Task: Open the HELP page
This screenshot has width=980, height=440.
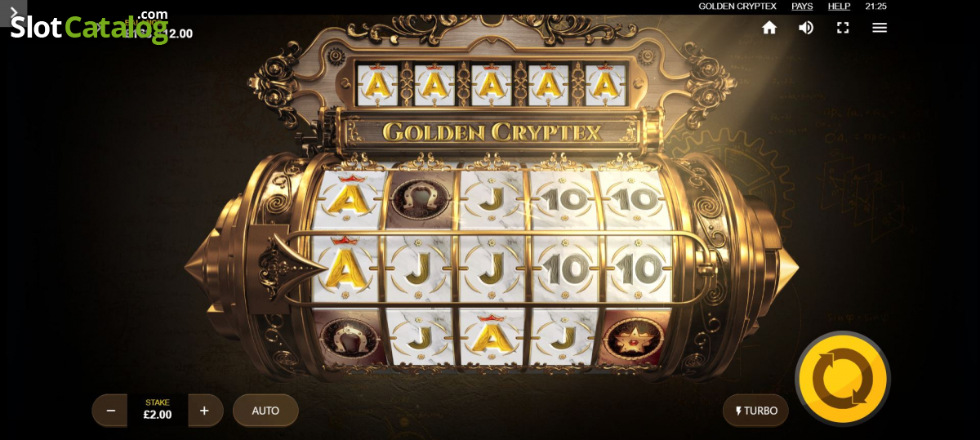Action: (x=840, y=6)
